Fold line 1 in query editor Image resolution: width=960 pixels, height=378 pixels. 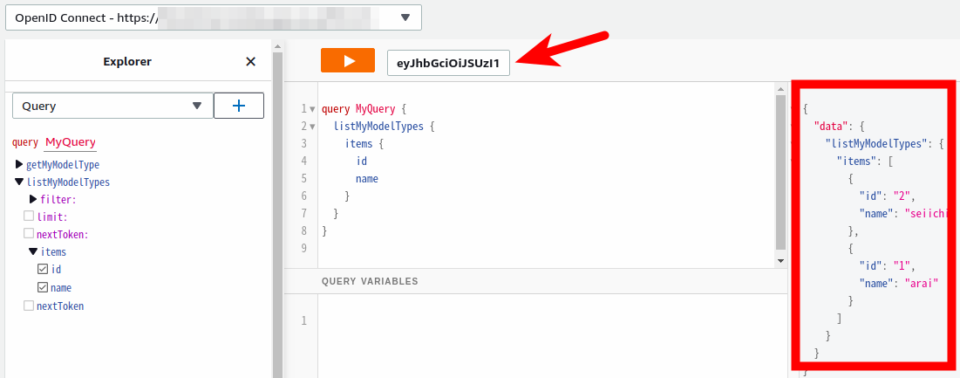click(x=312, y=110)
